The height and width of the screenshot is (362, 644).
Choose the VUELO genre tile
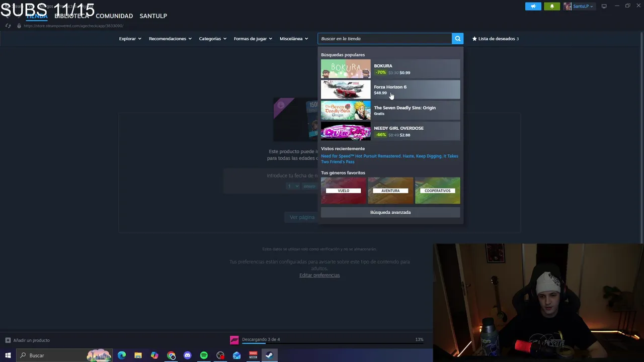click(x=344, y=191)
